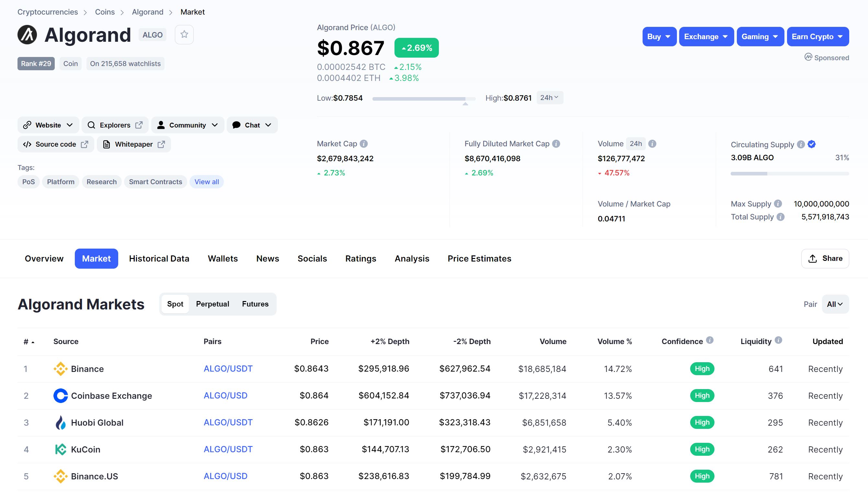Viewport: 868px width, 492px height.
Task: Click the Liquidity column info icon
Action: coord(778,340)
